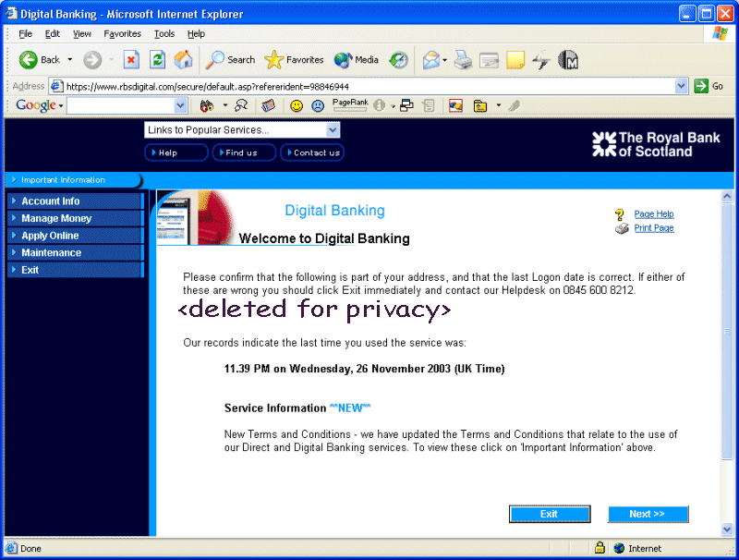This screenshot has height=560, width=739.
Task: Click the yellow note Discuss icon
Action: 515,60
